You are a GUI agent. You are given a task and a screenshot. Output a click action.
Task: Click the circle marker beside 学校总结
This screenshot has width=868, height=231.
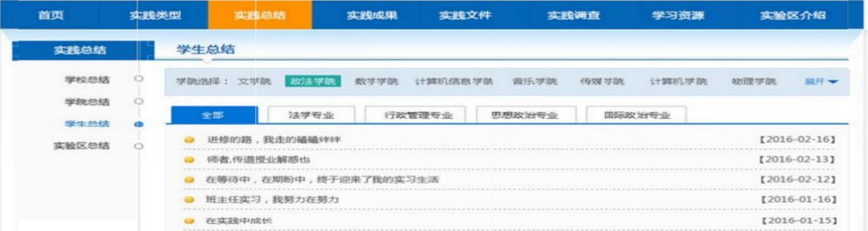(x=139, y=80)
